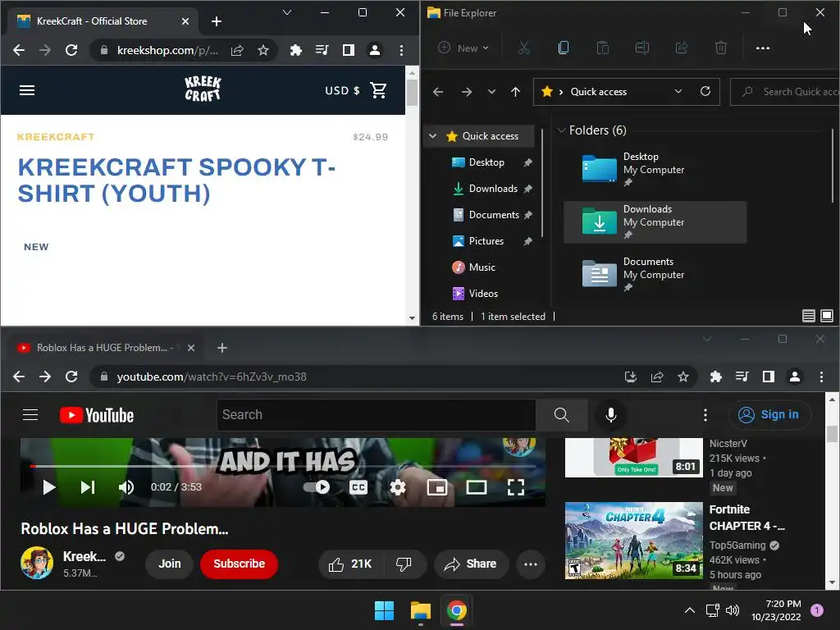Select the Documents folder tile in Folders
840x630 pixels.
click(x=655, y=275)
